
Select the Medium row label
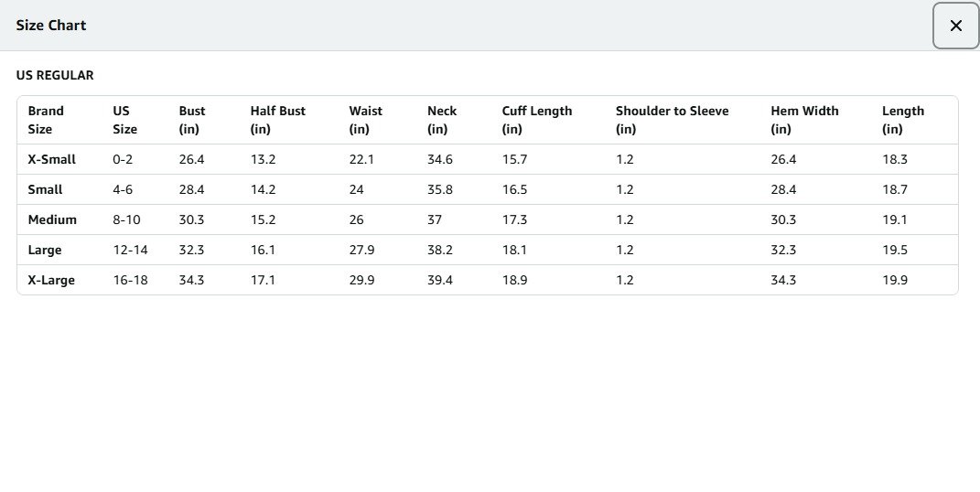click(52, 219)
